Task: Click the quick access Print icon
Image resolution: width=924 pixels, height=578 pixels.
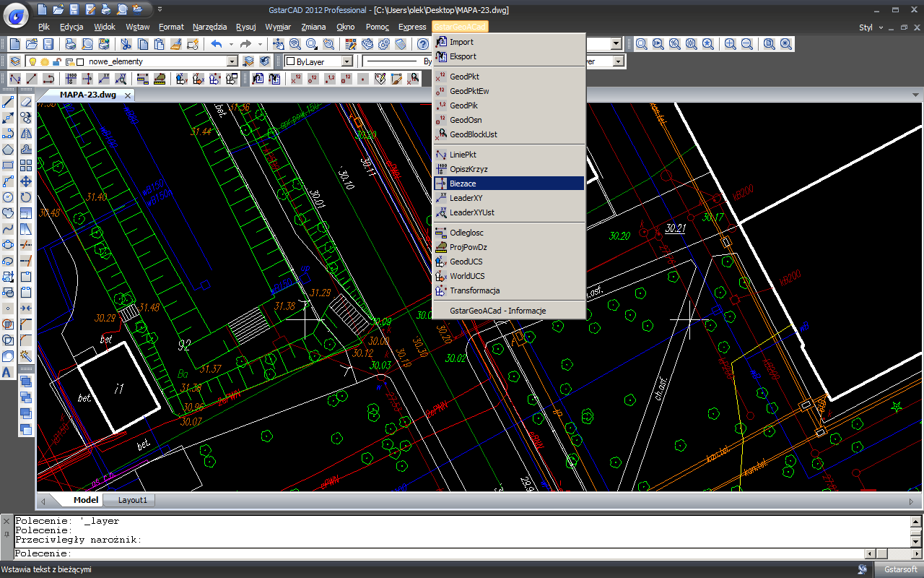Action: pos(105,9)
